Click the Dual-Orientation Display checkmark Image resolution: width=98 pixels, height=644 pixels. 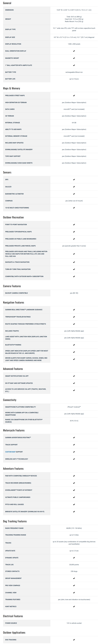74,51
